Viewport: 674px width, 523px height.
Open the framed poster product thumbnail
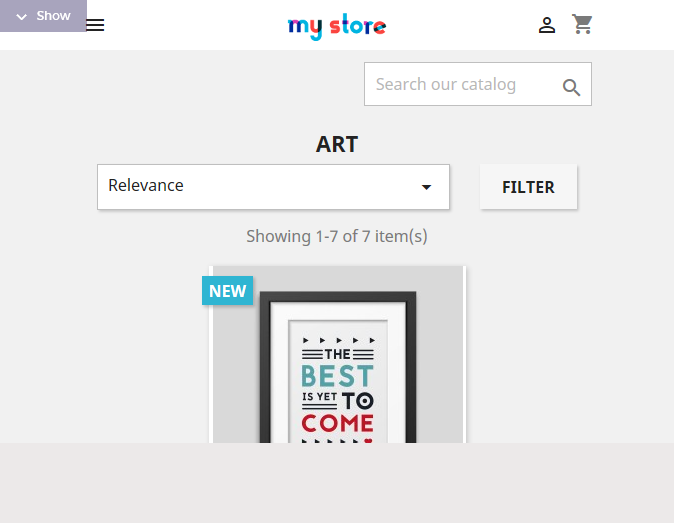[x=337, y=355]
